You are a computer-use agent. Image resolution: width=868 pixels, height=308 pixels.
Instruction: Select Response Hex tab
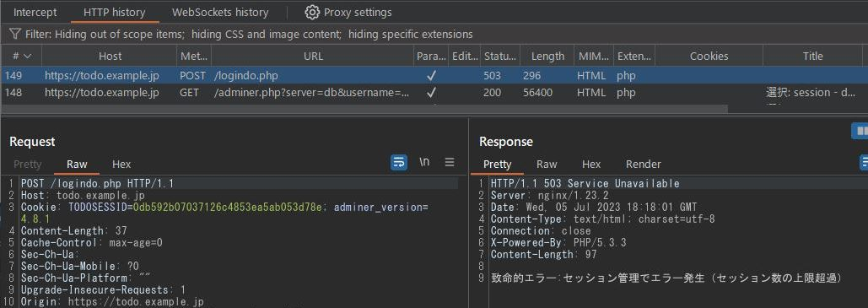tap(591, 164)
